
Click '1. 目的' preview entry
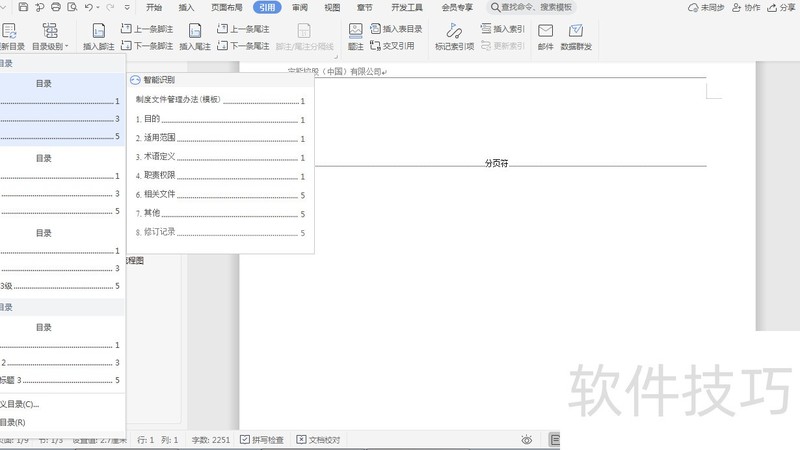coord(220,119)
